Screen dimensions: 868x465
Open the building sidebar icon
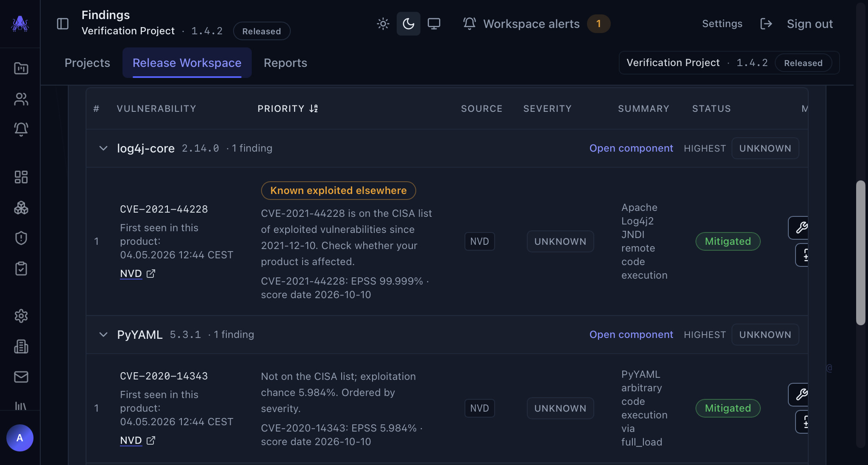pyautogui.click(x=21, y=346)
